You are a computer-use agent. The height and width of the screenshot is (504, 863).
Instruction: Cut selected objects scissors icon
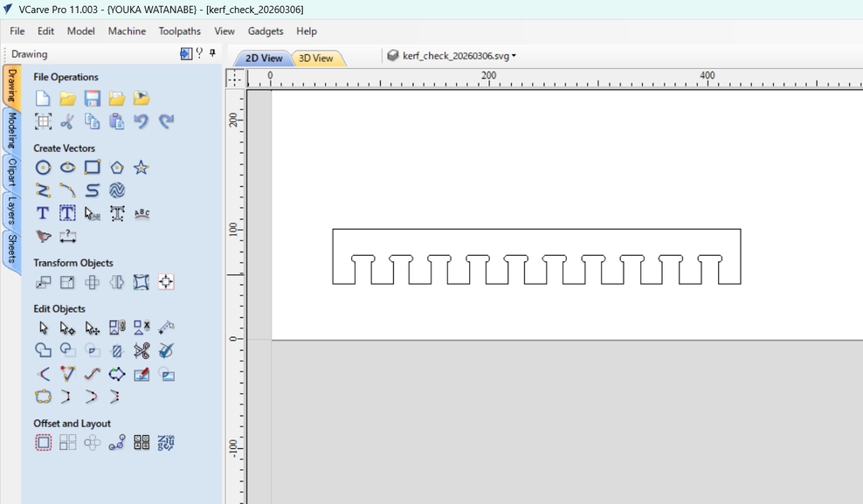point(68,121)
